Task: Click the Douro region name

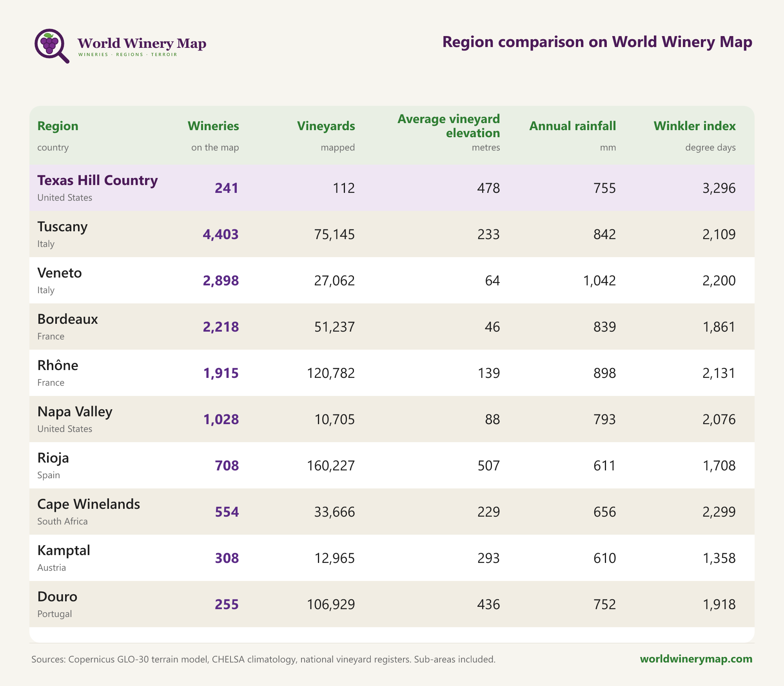Action: pyautogui.click(x=57, y=597)
